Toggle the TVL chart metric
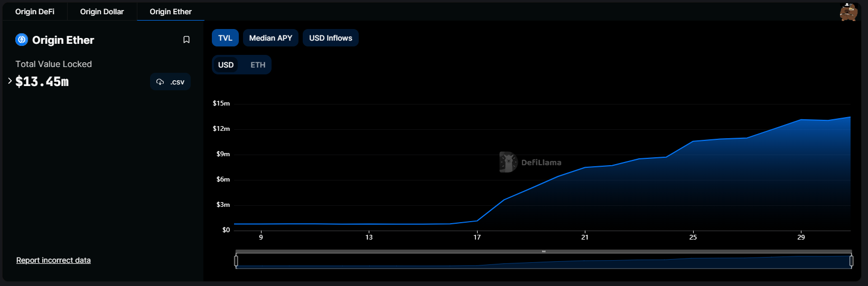 point(225,38)
